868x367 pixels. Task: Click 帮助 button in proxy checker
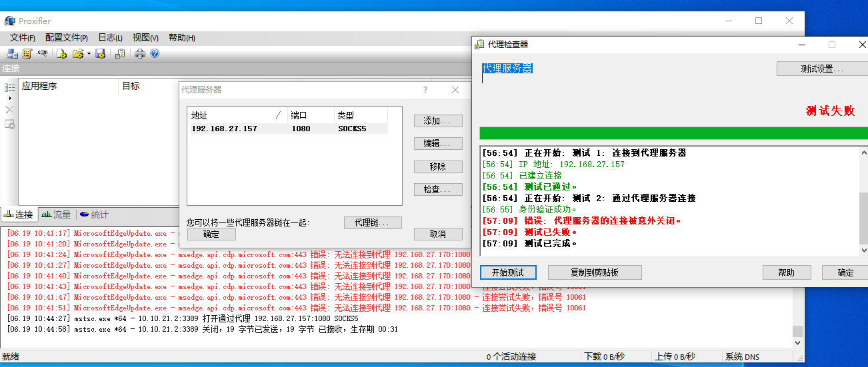click(x=787, y=272)
